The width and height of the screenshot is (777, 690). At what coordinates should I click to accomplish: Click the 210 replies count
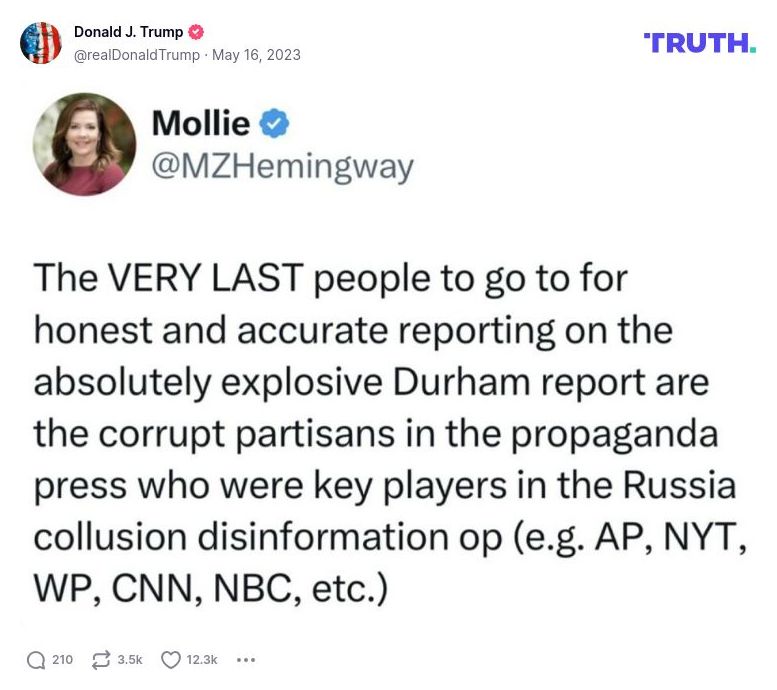pos(62,660)
